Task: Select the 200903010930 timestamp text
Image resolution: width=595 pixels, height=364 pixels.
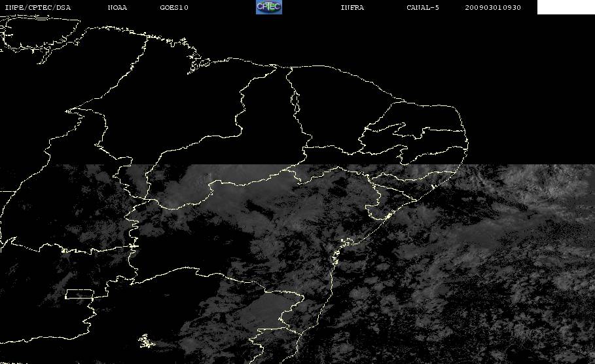Action: click(x=493, y=8)
